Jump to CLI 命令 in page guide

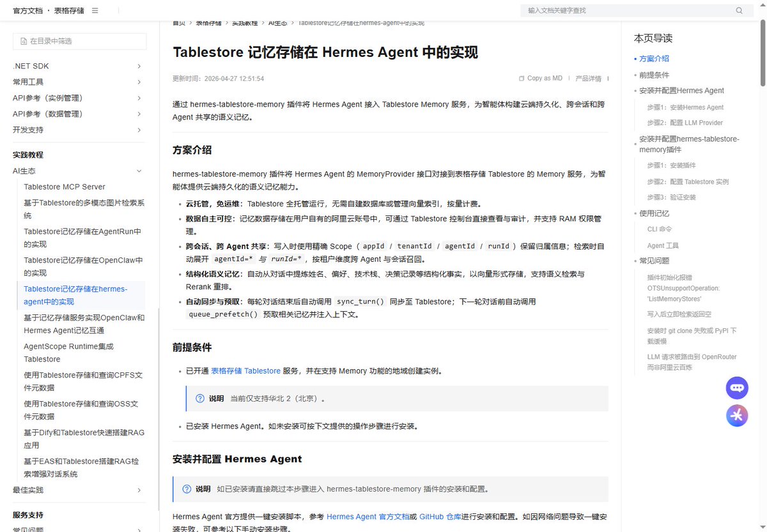660,229
